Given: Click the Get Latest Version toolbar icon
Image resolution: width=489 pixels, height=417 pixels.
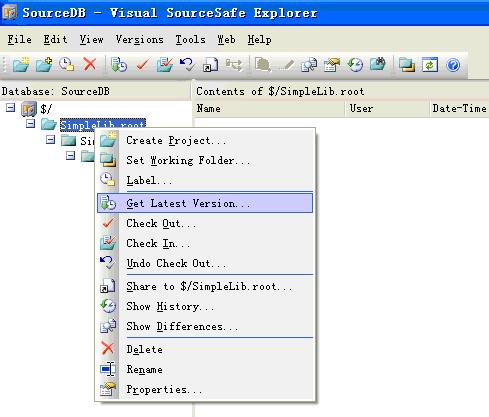Looking at the screenshot, I should tap(119, 64).
